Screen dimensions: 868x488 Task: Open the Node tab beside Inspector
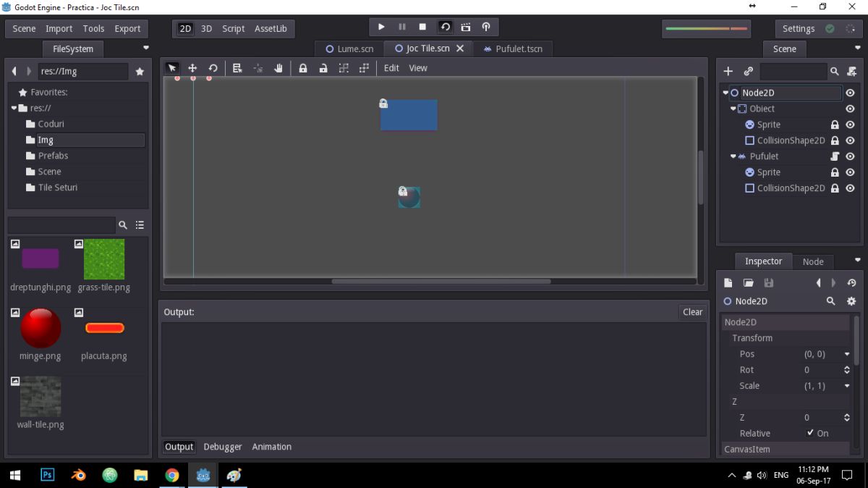[813, 261]
